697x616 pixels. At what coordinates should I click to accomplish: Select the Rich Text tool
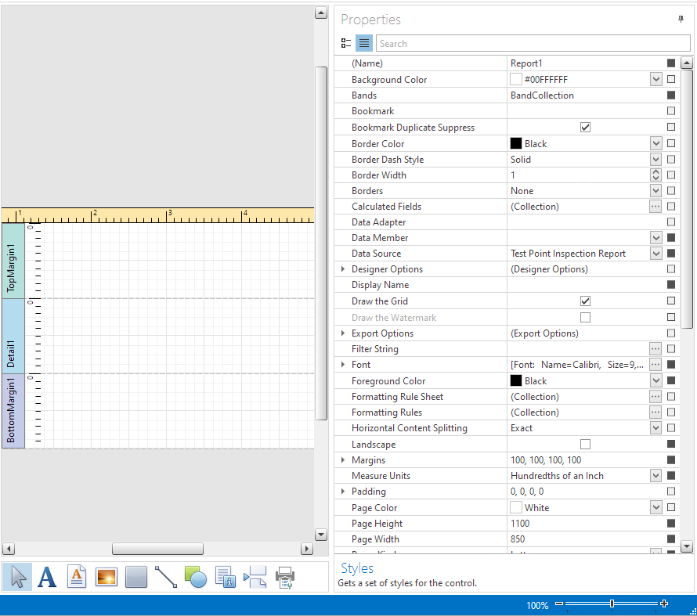click(76, 577)
